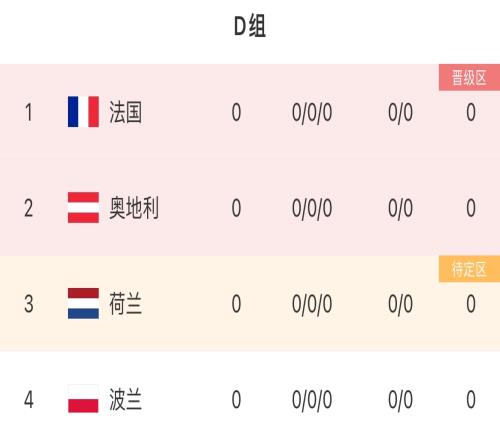Viewport: 500px width, 440px height.
Task: Select France's 0/0/0 win-draw-loss record
Action: [x=312, y=113]
